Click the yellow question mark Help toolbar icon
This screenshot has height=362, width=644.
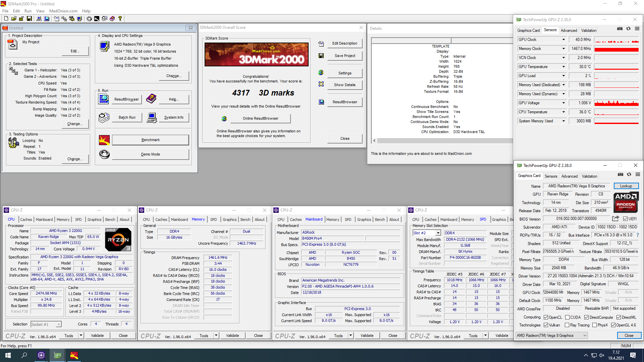click(120, 19)
